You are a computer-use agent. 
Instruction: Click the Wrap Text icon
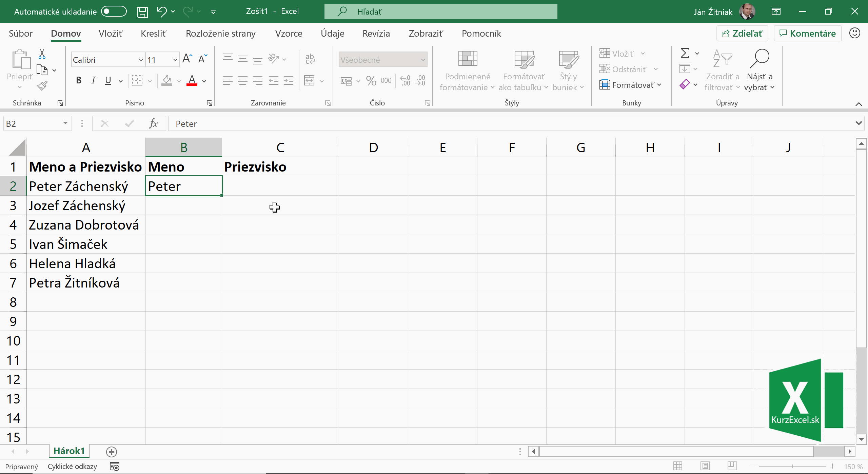coord(310,59)
